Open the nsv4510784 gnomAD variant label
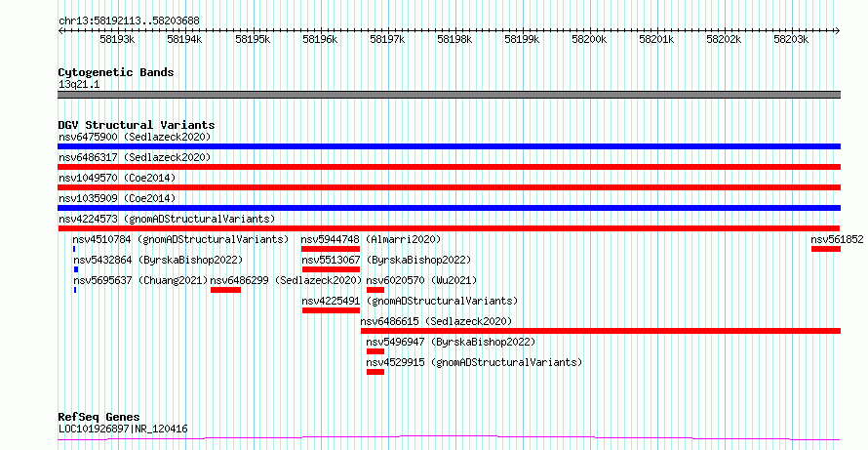The image size is (868, 450). tap(181, 239)
